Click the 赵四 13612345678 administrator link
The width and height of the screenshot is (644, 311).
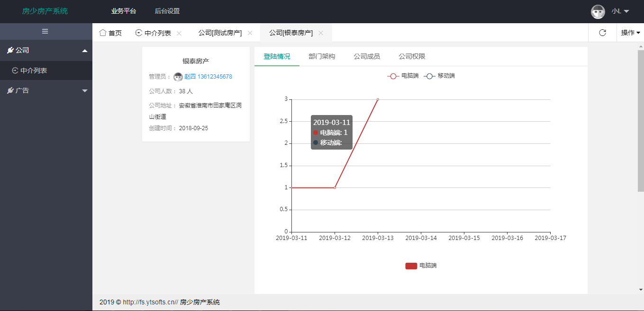(208, 77)
